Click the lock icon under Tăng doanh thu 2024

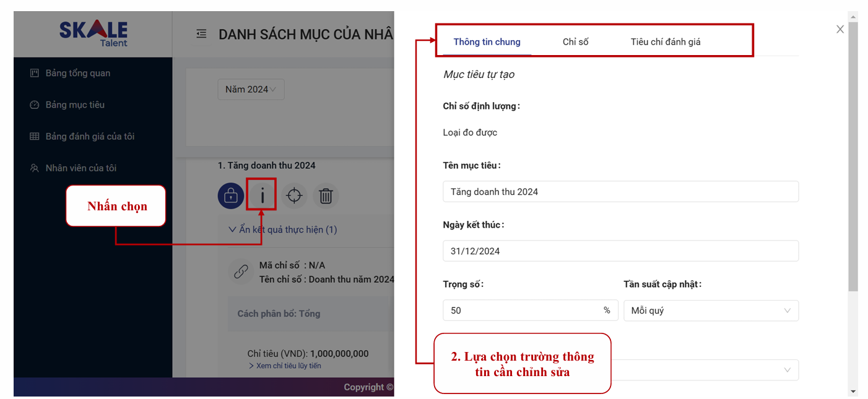tap(230, 196)
